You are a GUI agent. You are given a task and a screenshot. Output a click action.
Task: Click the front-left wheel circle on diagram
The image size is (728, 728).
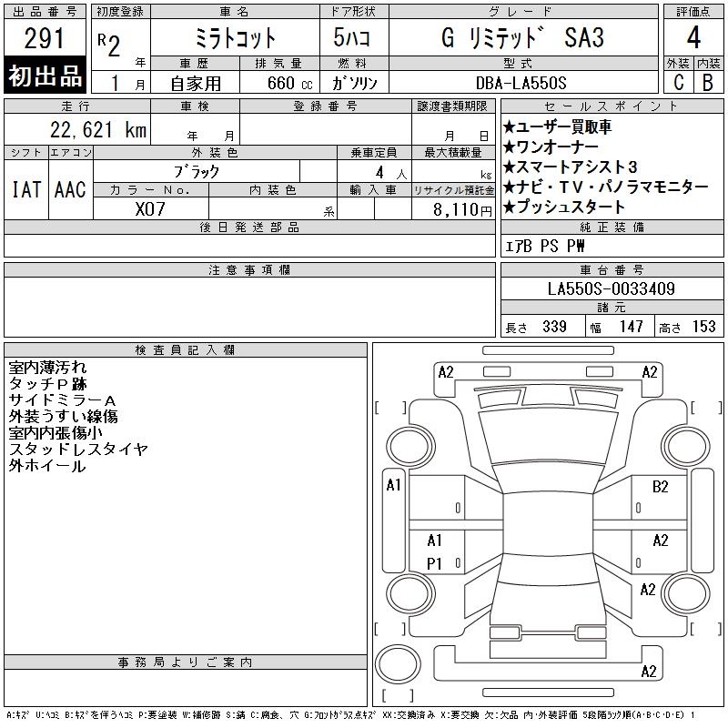click(x=410, y=446)
